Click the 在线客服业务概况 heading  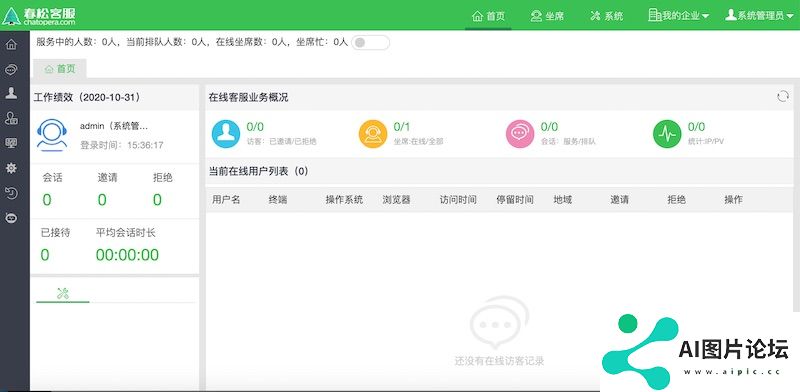click(248, 97)
